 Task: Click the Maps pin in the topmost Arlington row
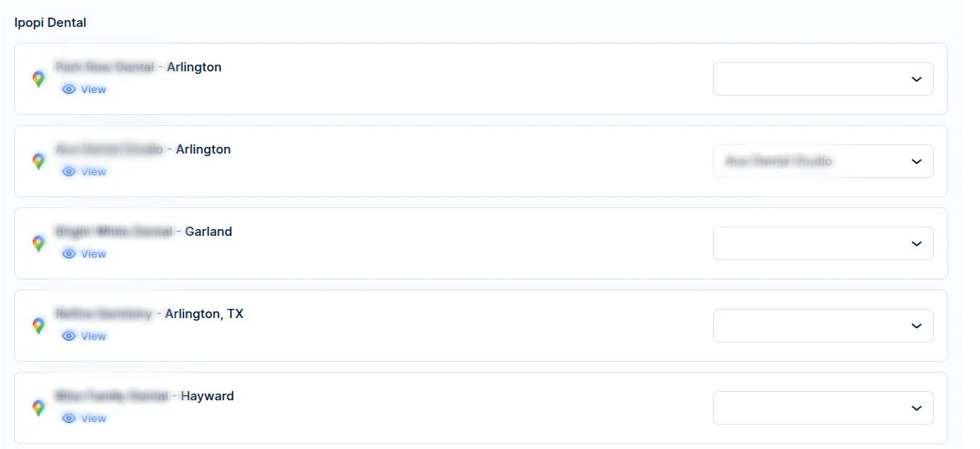(x=39, y=79)
